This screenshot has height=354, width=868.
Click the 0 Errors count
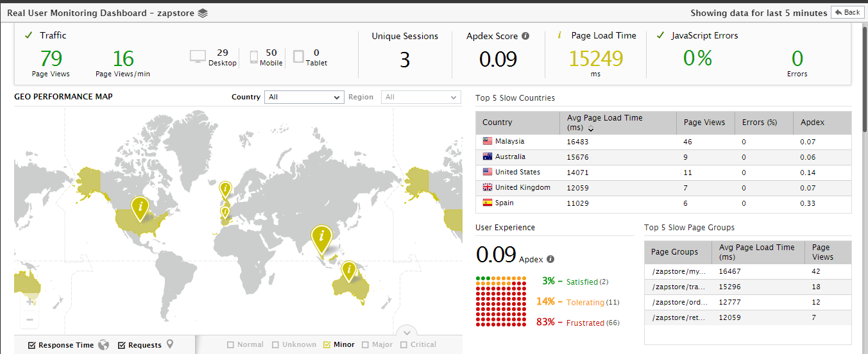click(x=797, y=59)
